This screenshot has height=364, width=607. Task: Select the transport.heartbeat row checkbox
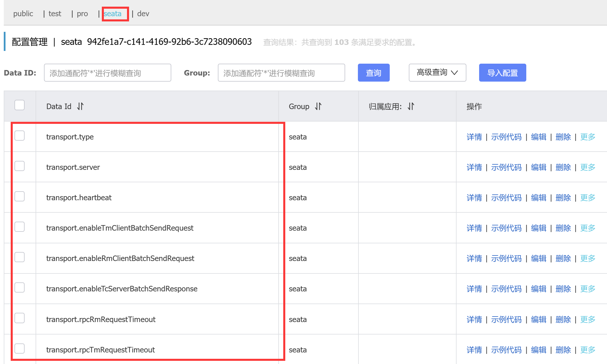(x=20, y=196)
